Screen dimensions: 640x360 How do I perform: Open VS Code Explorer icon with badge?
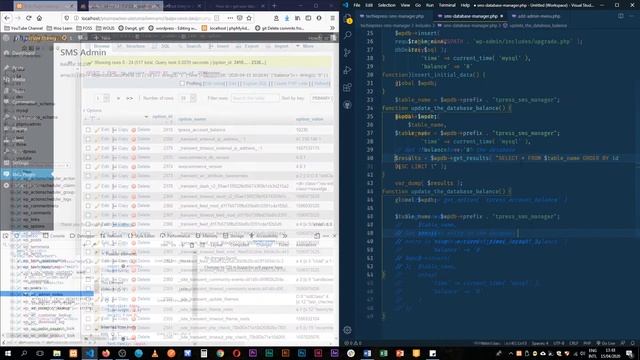click(348, 19)
